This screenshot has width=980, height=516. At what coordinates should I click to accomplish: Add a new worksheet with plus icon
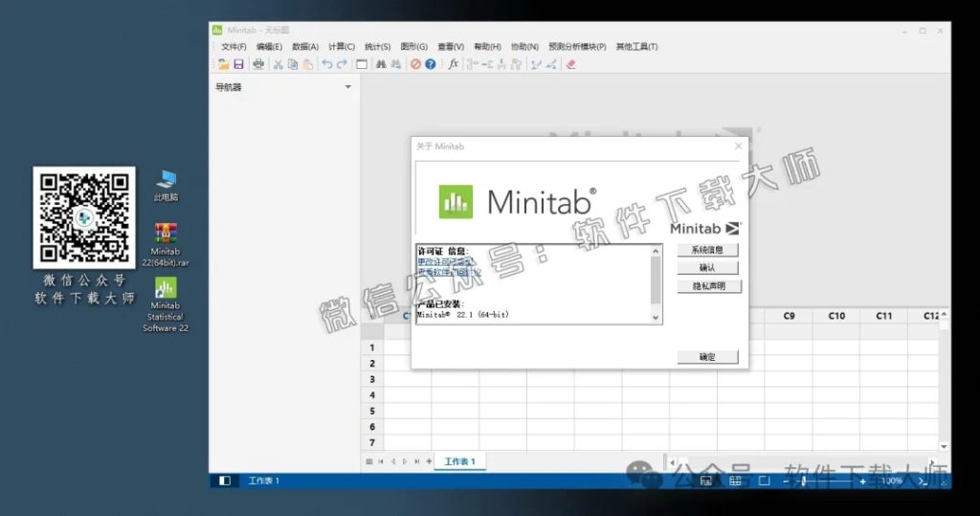429,461
